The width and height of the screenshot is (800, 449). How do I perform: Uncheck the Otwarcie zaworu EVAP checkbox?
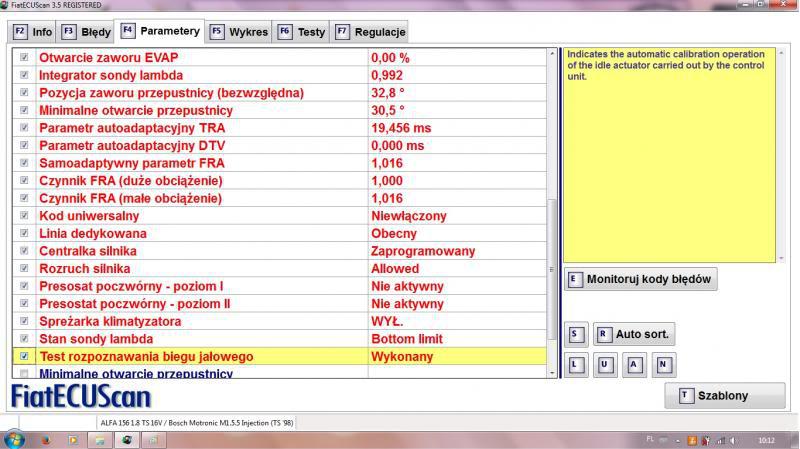tap(25, 58)
